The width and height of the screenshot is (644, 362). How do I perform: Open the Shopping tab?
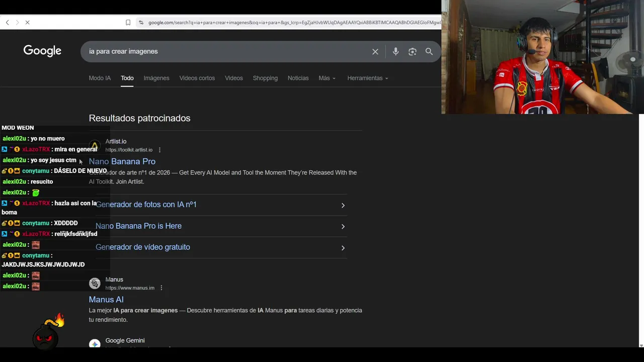click(x=265, y=78)
